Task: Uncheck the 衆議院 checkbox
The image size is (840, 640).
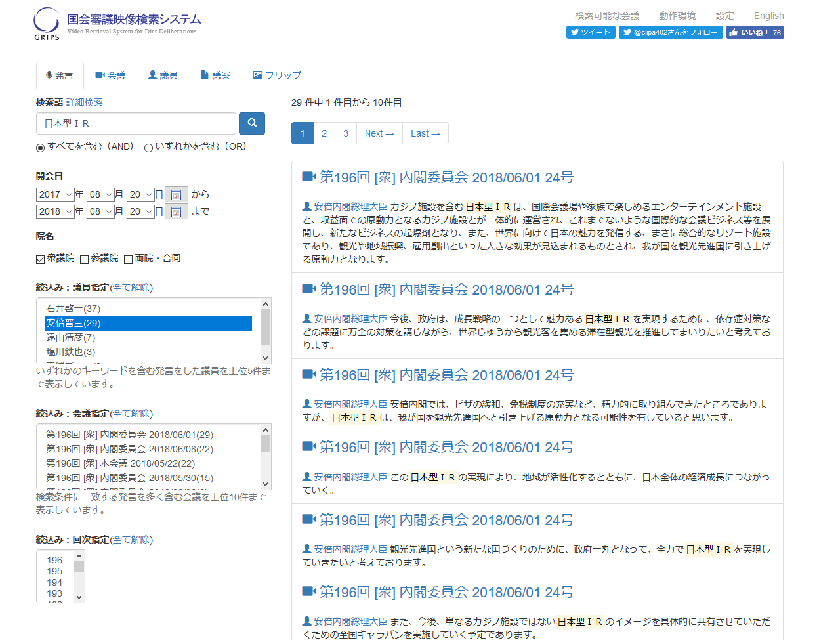Action: pos(41,259)
